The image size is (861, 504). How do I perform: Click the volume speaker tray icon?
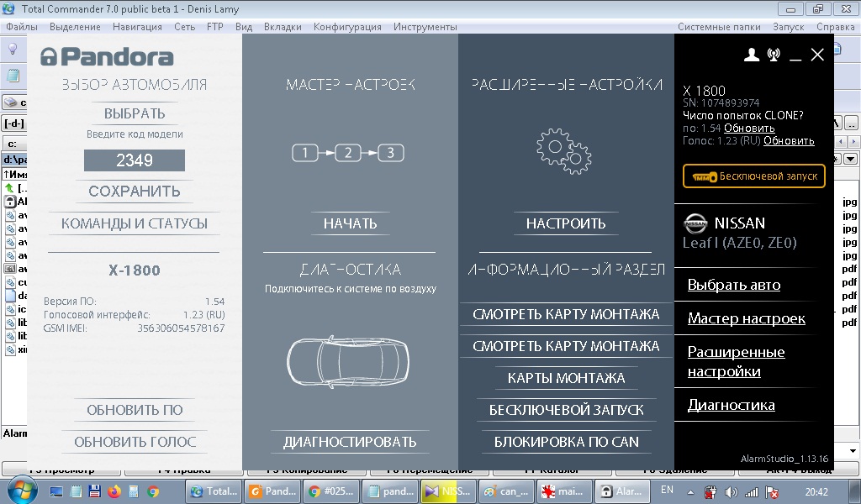coord(731,491)
